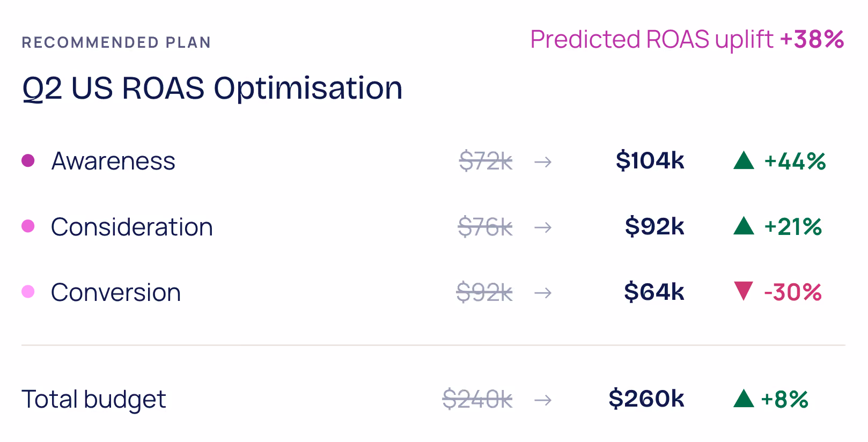Click the pink Consideration dot
The height and width of the screenshot is (442, 868).
pyautogui.click(x=28, y=226)
